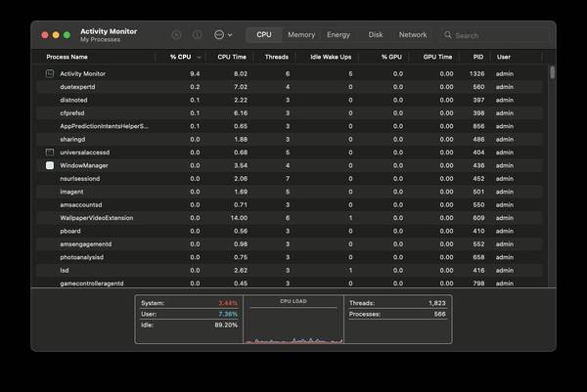This screenshot has height=392, width=587.
Task: Select the sharingd process row
Action: 290,139
